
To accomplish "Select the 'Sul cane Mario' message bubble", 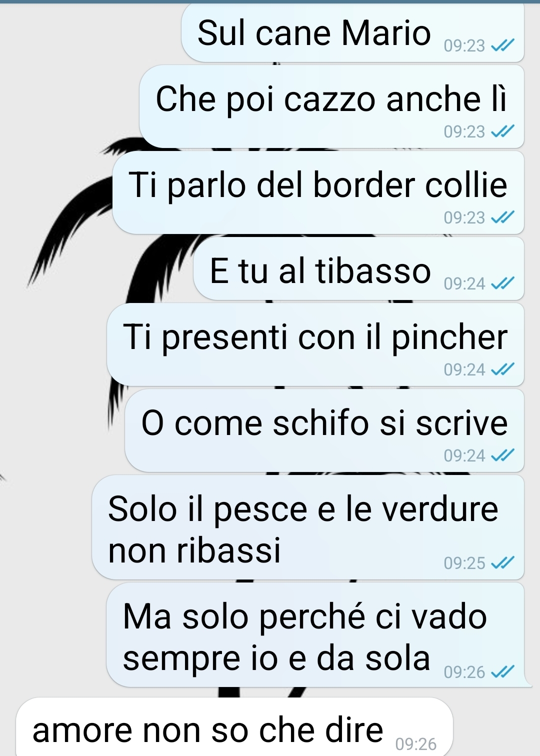I will [x=352, y=33].
